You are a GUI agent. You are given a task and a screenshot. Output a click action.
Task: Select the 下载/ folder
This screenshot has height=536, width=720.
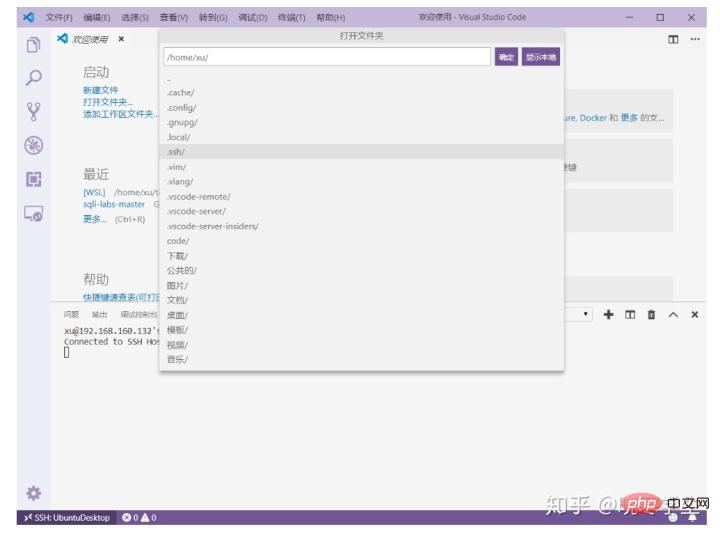[362, 256]
